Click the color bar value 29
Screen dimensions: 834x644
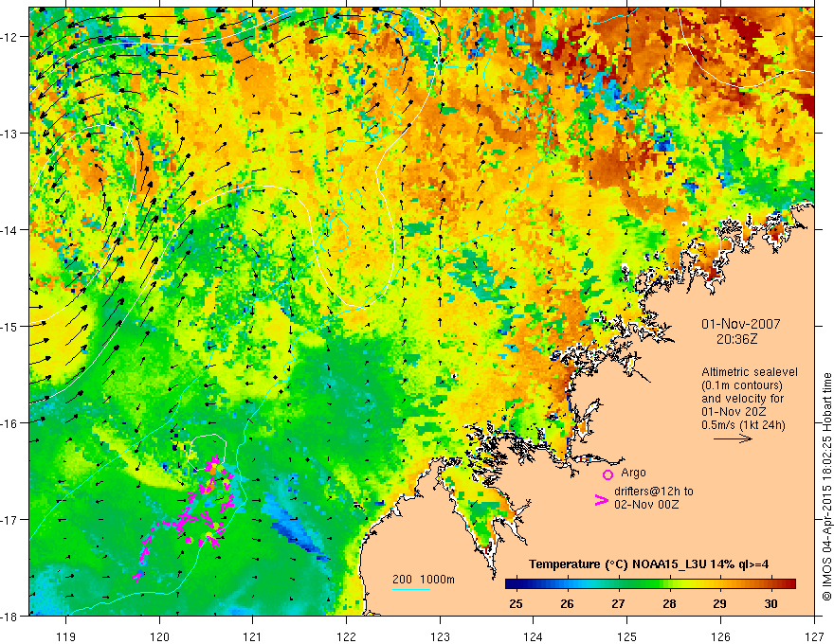(719, 603)
